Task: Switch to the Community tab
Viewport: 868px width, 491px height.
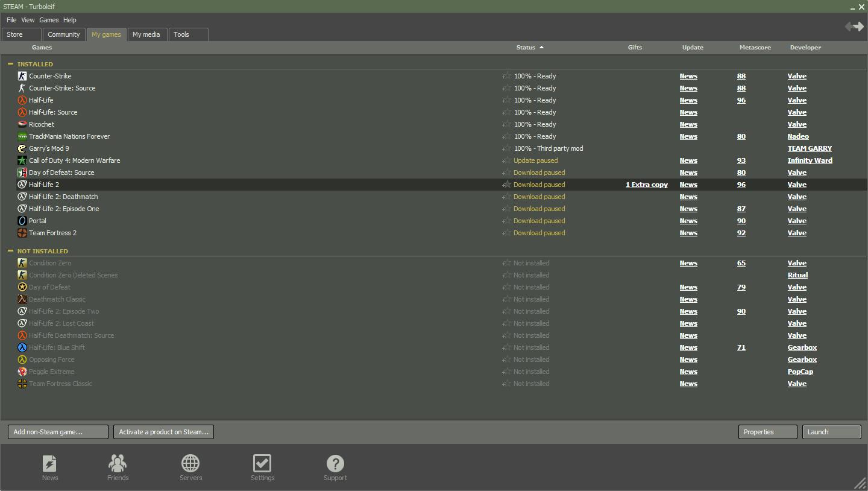Action: click(x=64, y=34)
